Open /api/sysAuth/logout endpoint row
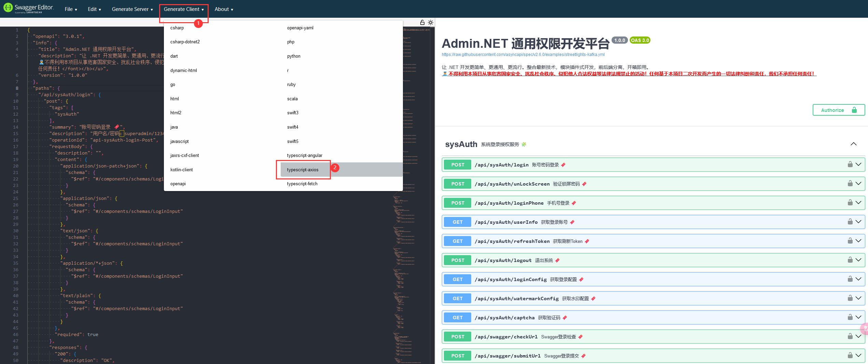Image resolution: width=868 pixels, height=364 pixels. tap(653, 260)
